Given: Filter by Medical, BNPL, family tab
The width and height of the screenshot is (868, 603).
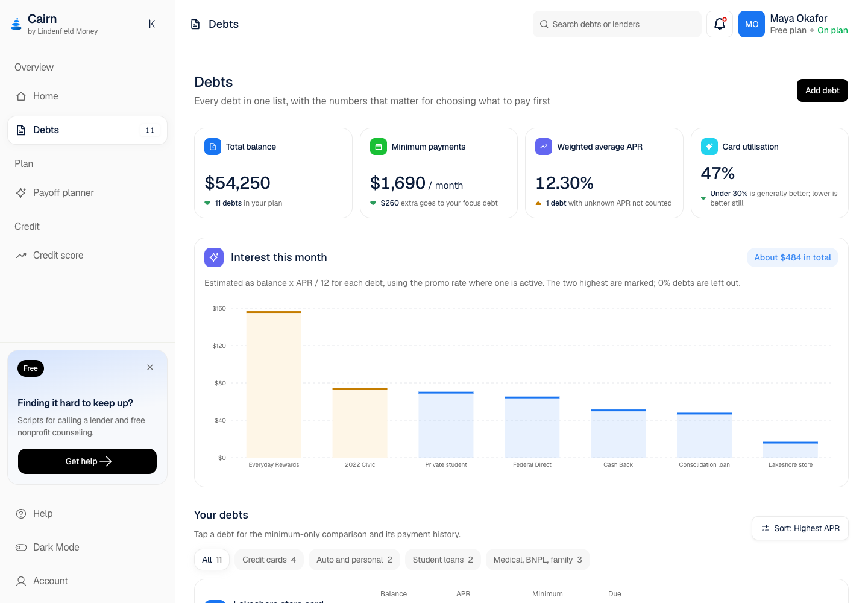Looking at the screenshot, I should tap(538, 560).
